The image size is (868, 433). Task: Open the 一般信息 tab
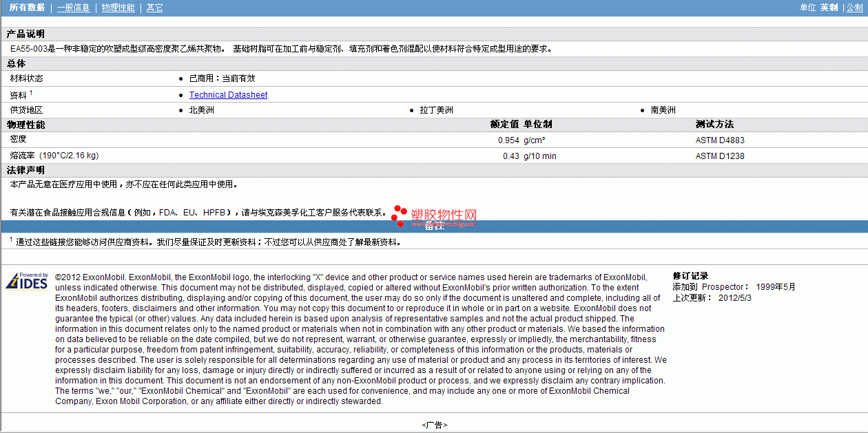pyautogui.click(x=73, y=8)
